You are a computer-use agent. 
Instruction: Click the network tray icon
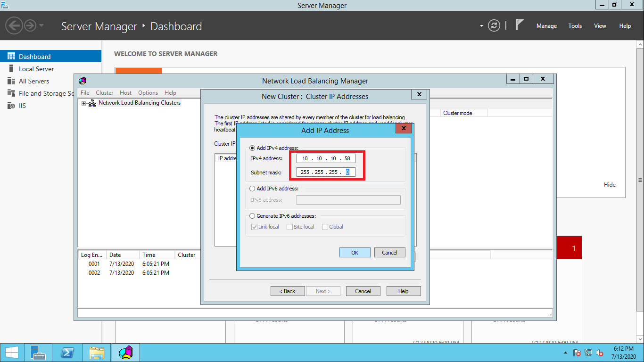(588, 353)
